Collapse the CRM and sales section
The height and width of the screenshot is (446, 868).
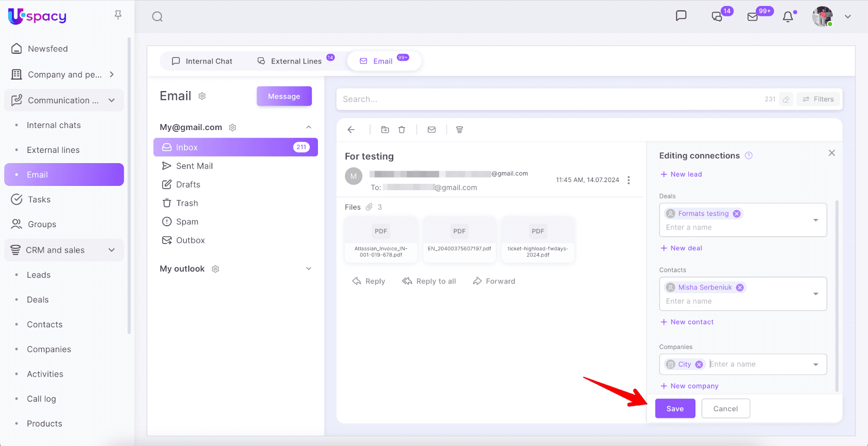tap(112, 250)
